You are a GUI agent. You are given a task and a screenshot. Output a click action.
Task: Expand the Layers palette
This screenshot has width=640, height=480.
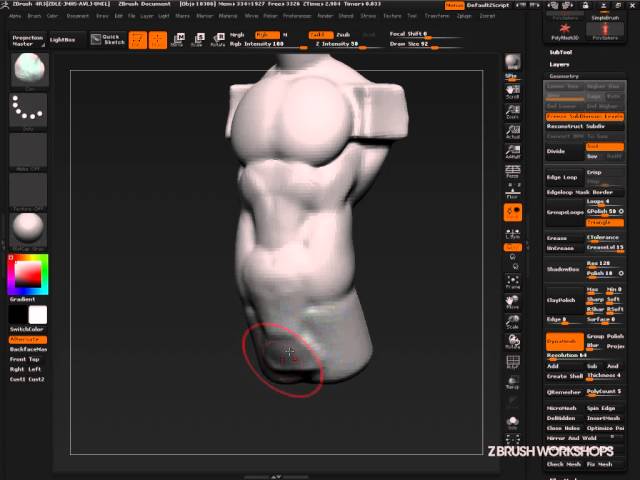pyautogui.click(x=559, y=64)
